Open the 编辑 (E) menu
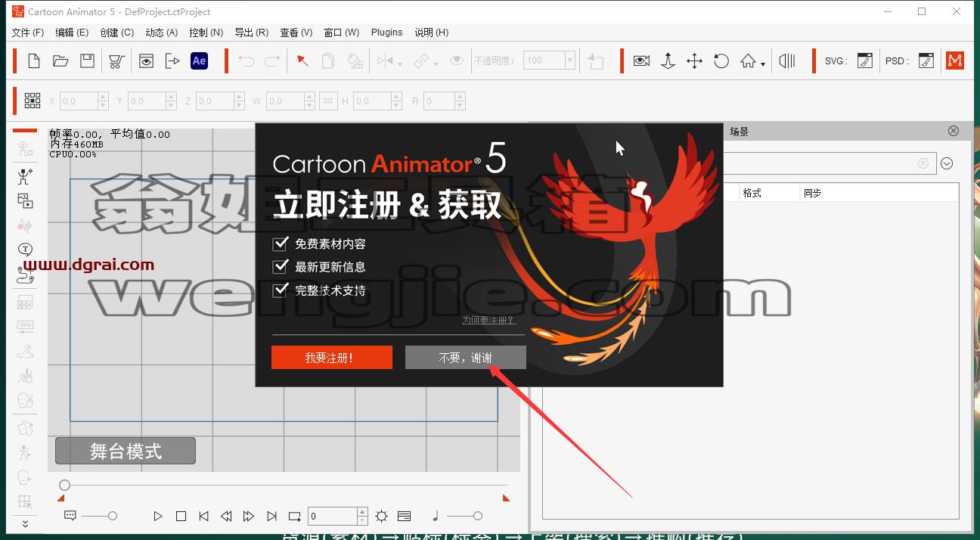980x540 pixels. tap(72, 33)
